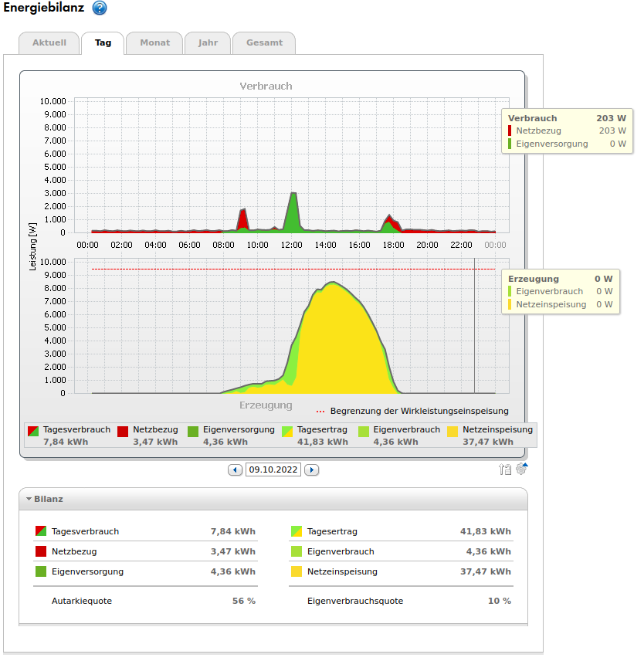Click Eigenverbrauch legend icon under chart
644x661 pixels.
(x=363, y=431)
